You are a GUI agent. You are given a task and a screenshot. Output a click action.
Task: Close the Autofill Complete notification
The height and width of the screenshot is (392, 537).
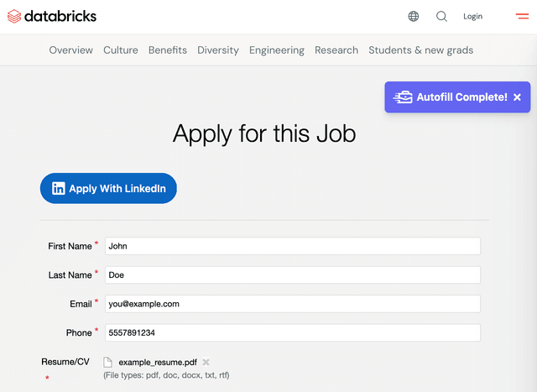coord(517,97)
